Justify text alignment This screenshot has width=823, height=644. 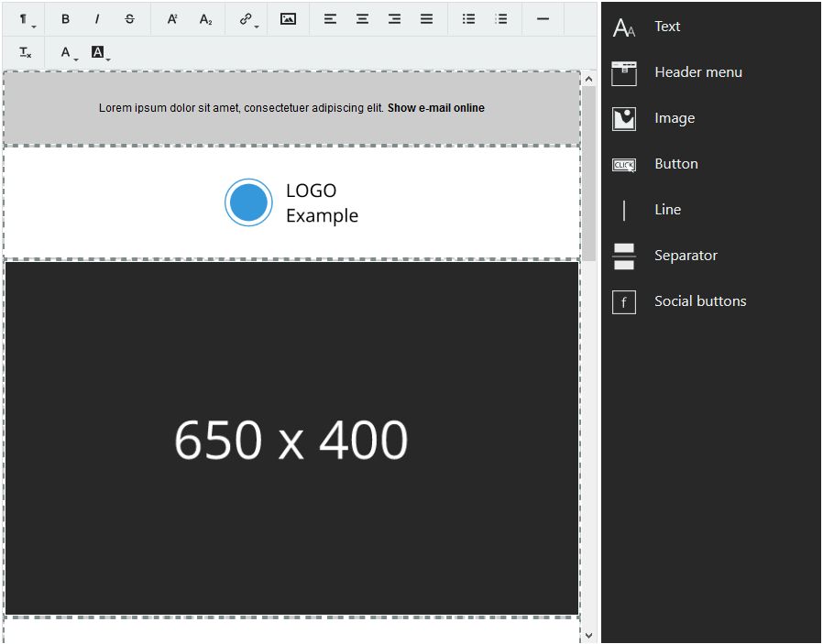coord(427,19)
